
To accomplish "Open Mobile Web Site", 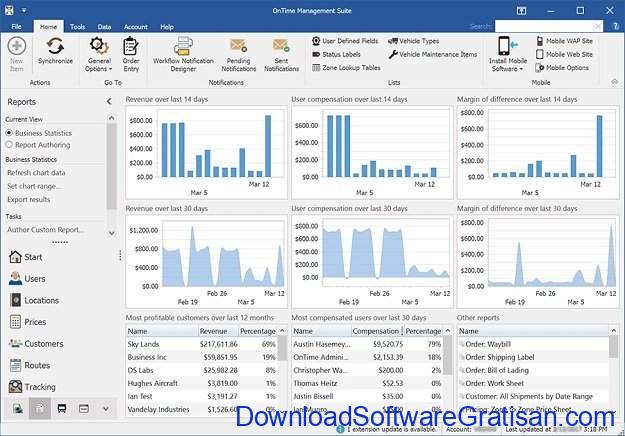I will pos(564,54).
